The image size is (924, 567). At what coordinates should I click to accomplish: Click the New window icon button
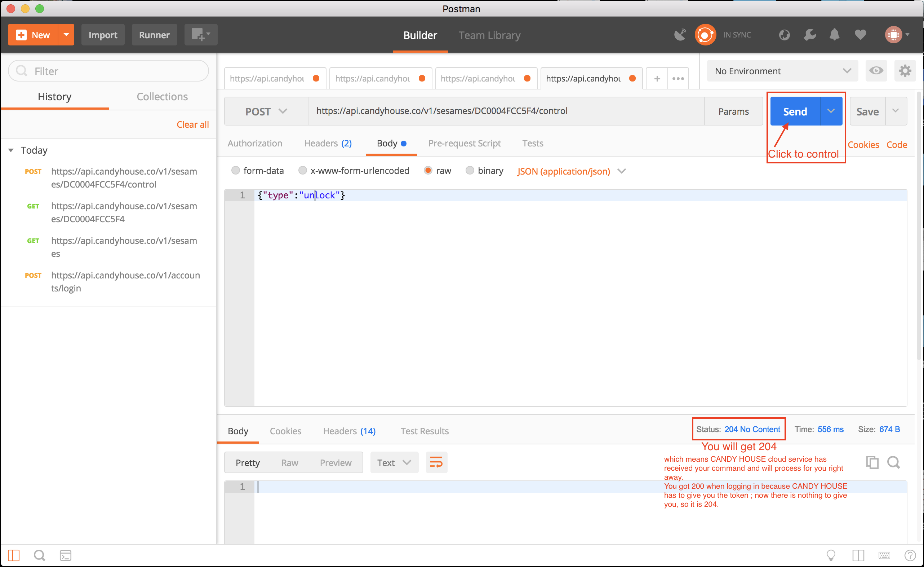[201, 35]
